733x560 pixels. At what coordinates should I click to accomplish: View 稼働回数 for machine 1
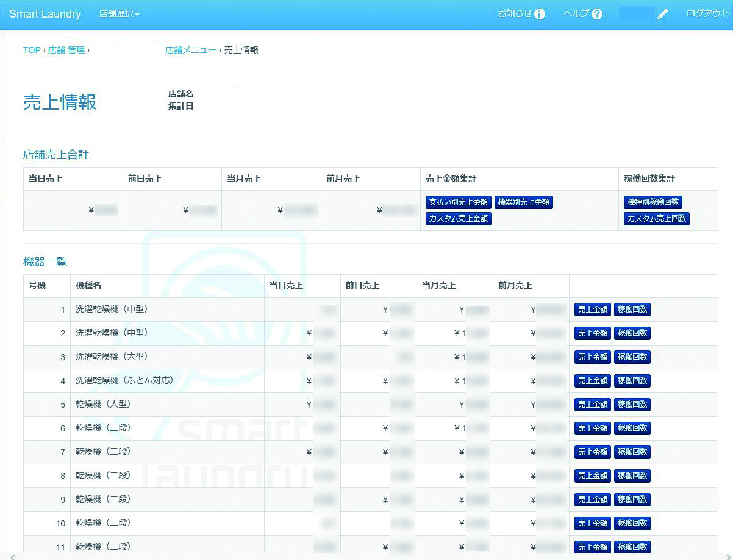(x=632, y=310)
